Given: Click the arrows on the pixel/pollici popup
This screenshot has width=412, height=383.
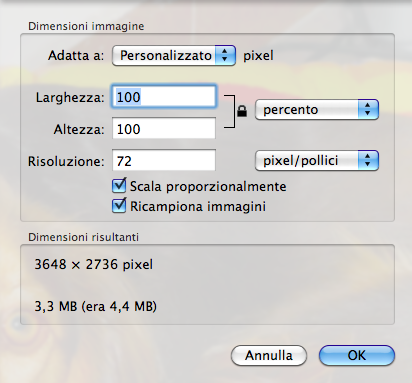Looking at the screenshot, I should [x=368, y=161].
